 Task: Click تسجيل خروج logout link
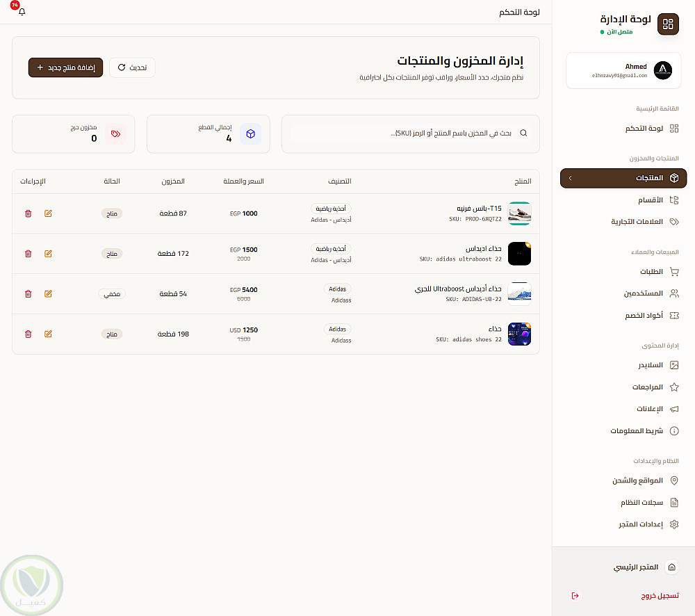(660, 596)
